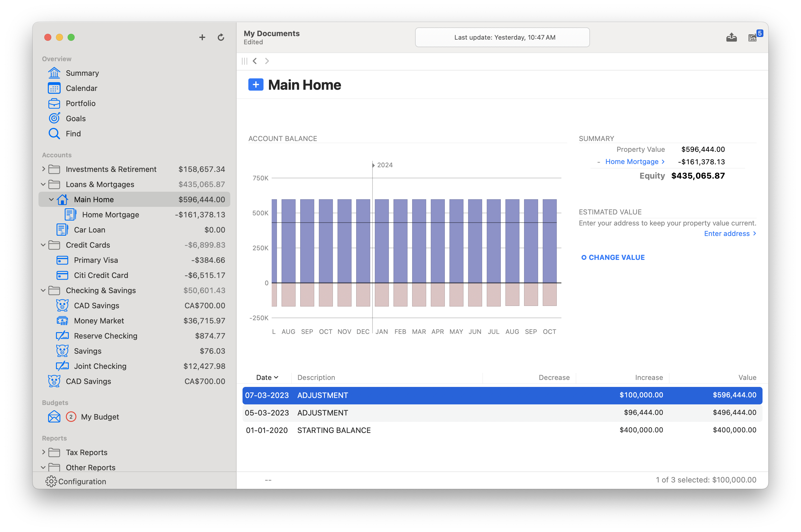Select the Car Loan document icon
Screen dimensions: 801x532
(x=62, y=230)
